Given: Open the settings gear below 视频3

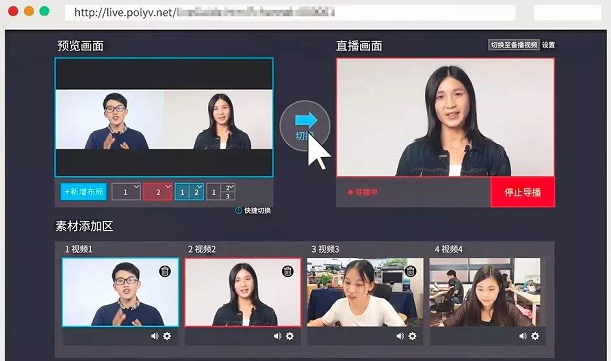Looking at the screenshot, I should 413,336.
